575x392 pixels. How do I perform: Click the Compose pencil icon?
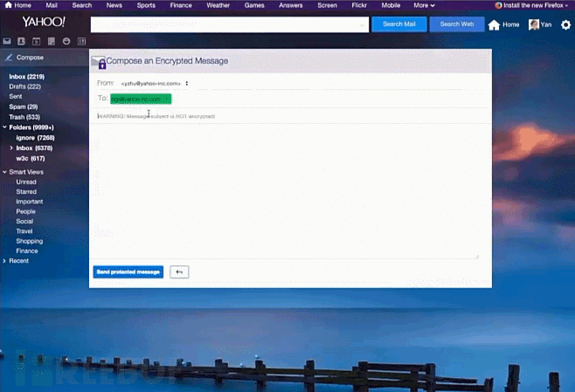click(x=9, y=57)
